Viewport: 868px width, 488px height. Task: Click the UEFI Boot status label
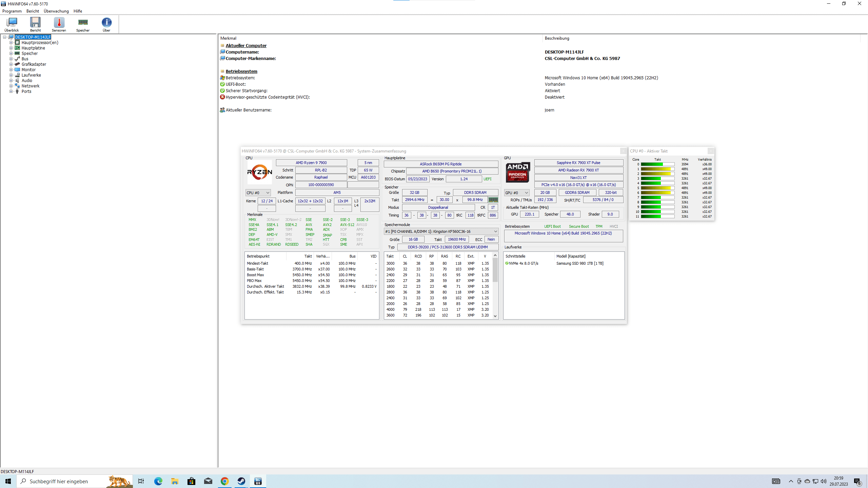[552, 226]
